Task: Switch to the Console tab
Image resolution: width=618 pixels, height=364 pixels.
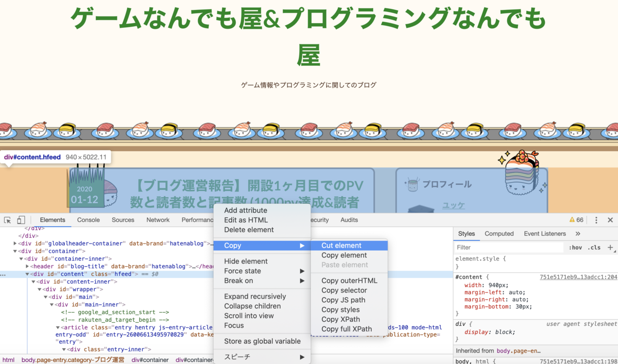Action: tap(89, 220)
